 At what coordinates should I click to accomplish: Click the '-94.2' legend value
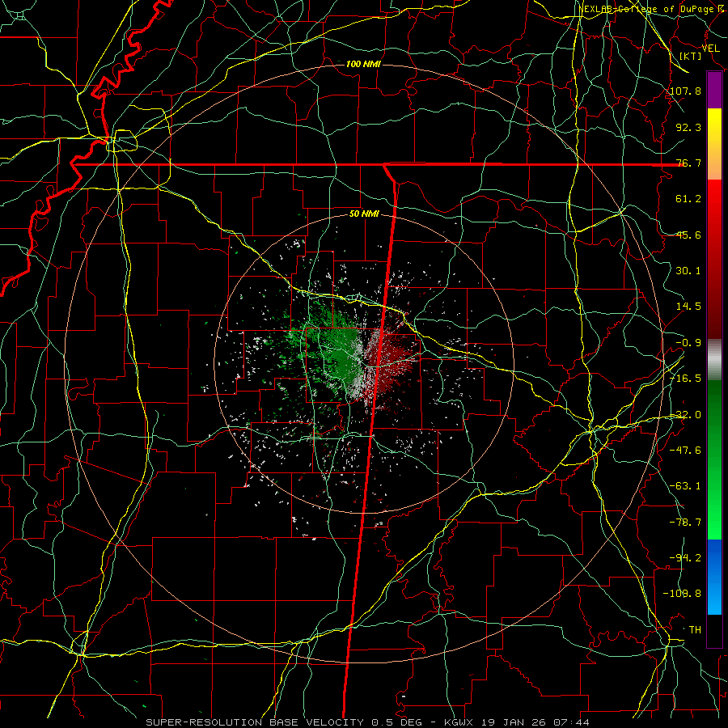[x=686, y=558]
